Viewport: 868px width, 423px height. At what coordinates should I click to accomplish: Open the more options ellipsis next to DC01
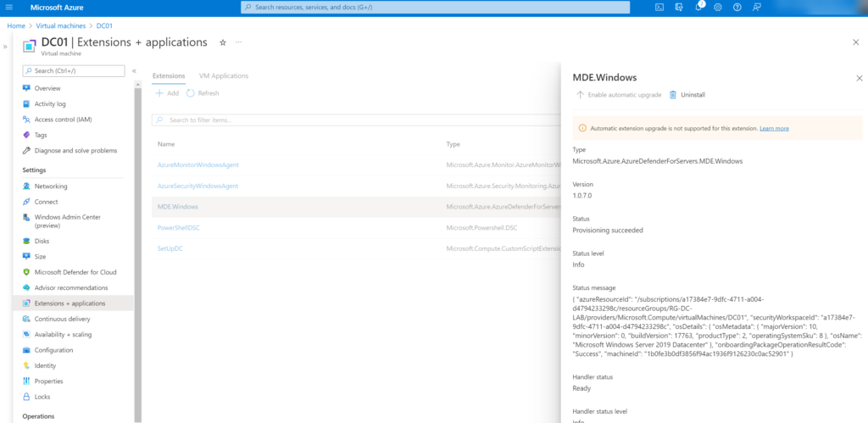(238, 42)
